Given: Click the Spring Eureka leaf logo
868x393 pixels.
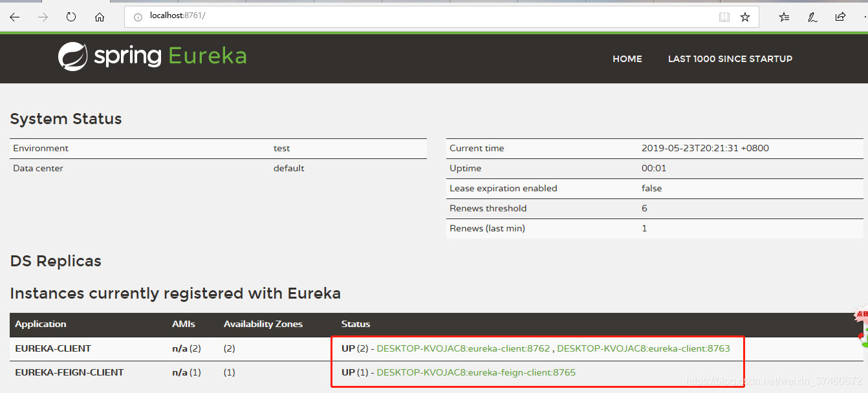Looking at the screenshot, I should (x=72, y=56).
